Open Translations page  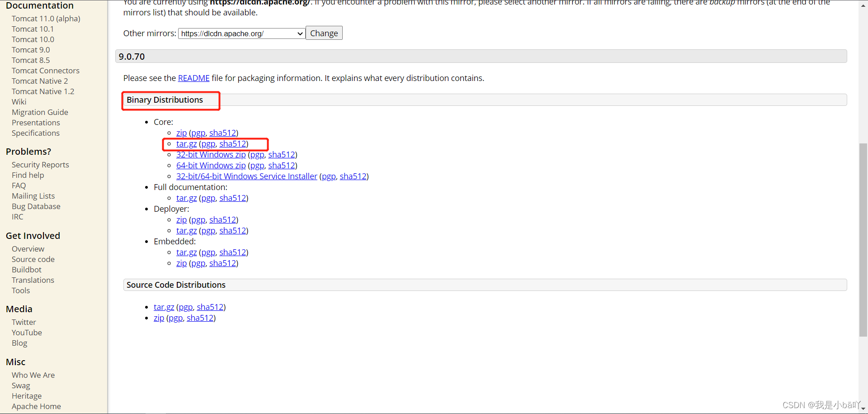click(x=33, y=280)
